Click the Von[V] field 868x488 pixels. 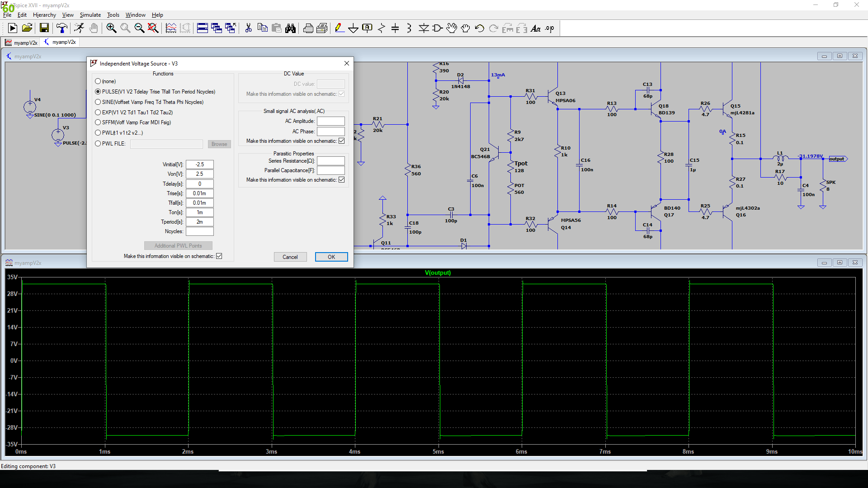pyautogui.click(x=199, y=174)
